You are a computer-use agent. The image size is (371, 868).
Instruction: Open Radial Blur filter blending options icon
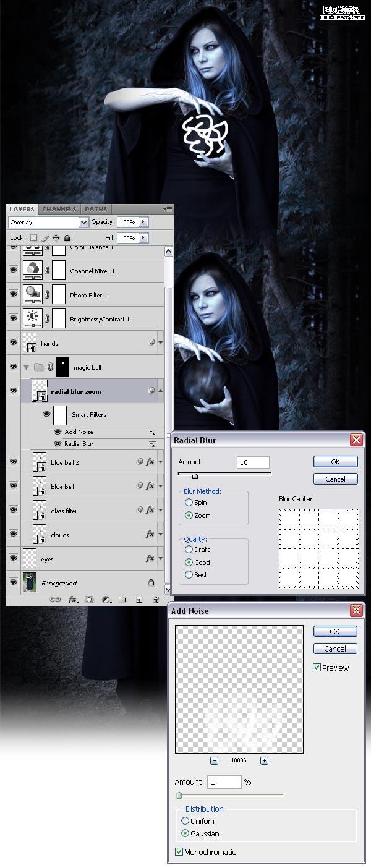[152, 444]
